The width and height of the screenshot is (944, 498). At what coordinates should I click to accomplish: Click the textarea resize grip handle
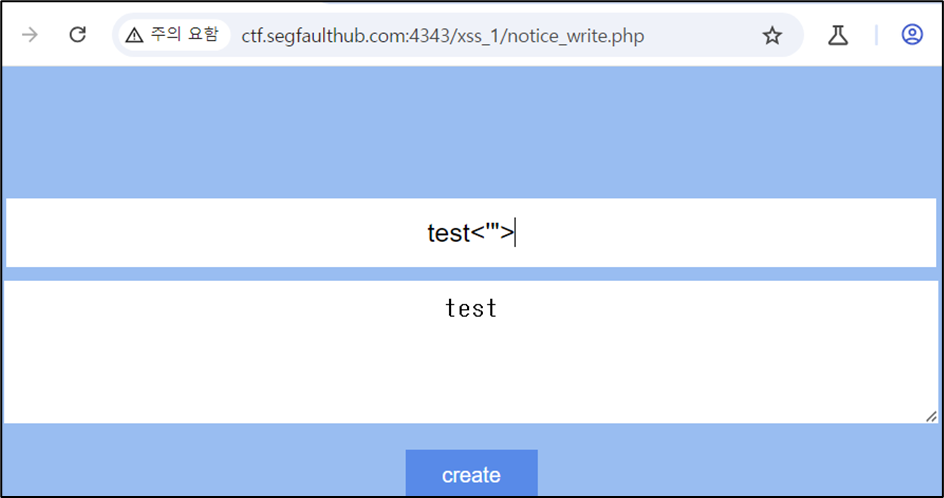tap(931, 416)
